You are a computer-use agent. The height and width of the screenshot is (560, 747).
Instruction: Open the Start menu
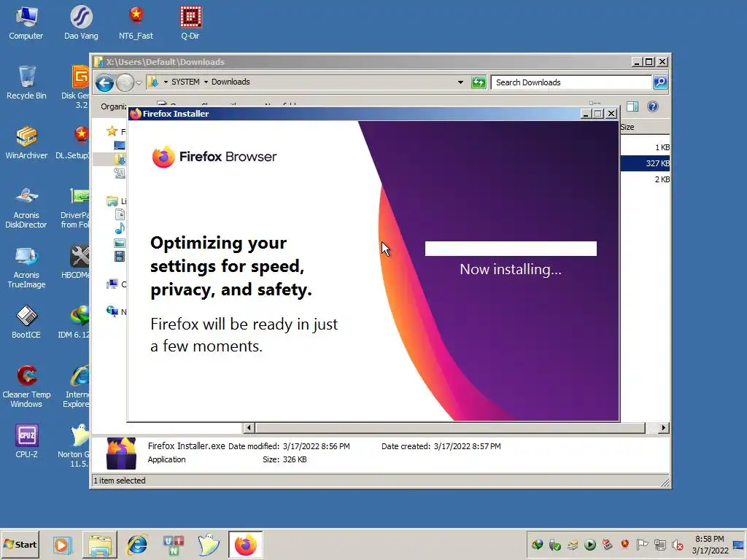point(20,544)
